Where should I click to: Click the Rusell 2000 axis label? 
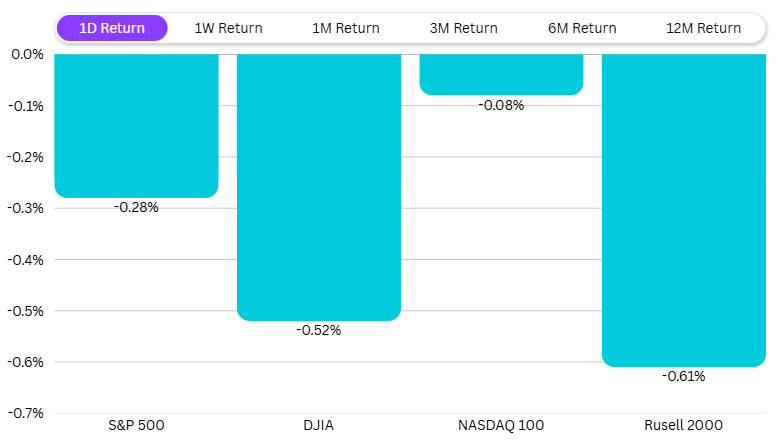tap(683, 425)
